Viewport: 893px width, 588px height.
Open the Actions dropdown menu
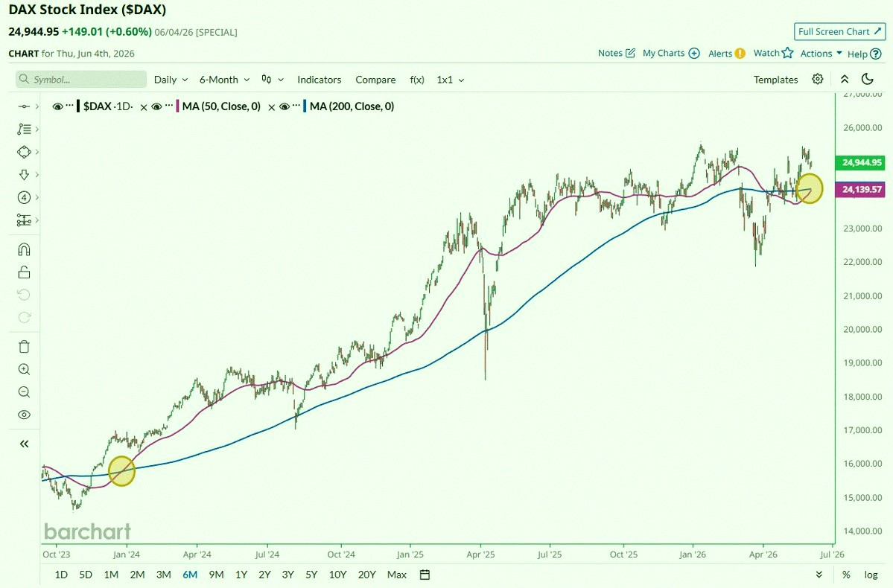[x=821, y=54]
